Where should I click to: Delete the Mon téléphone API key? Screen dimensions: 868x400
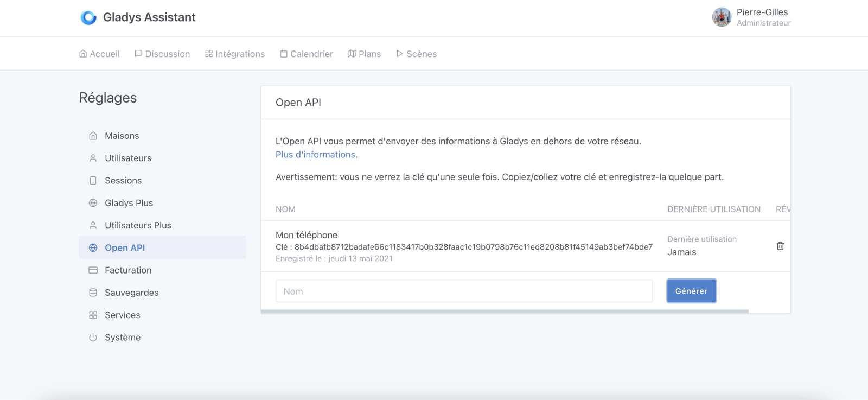780,246
